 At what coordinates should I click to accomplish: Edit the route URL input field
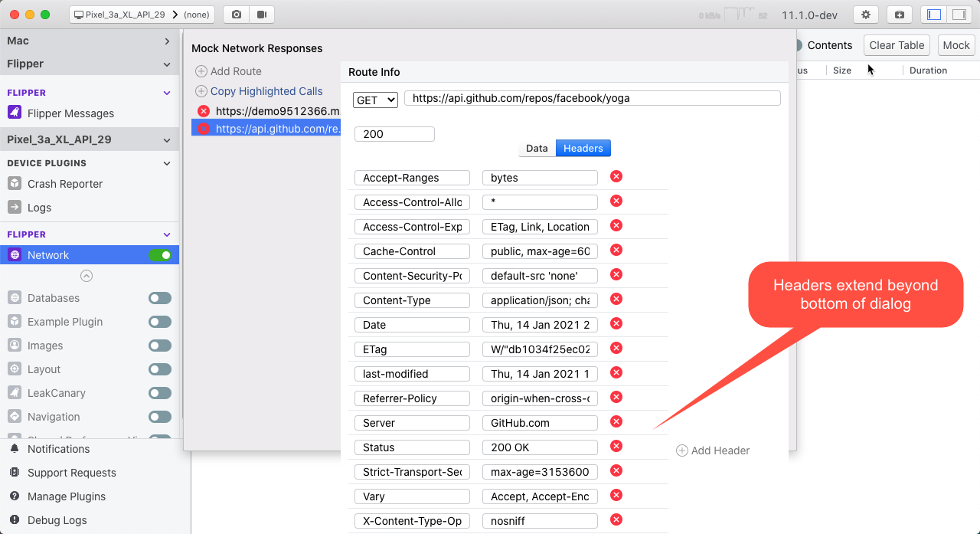[593, 98]
